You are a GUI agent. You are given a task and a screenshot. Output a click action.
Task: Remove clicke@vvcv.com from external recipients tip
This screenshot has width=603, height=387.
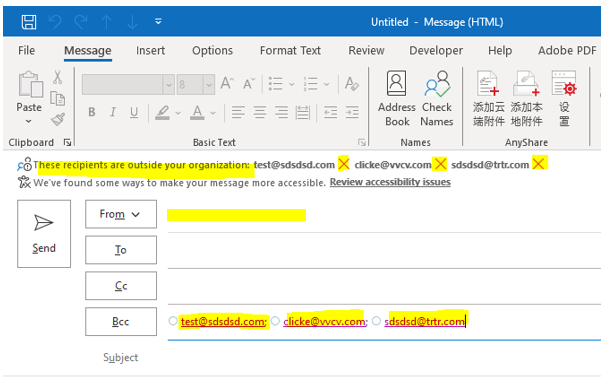click(440, 164)
